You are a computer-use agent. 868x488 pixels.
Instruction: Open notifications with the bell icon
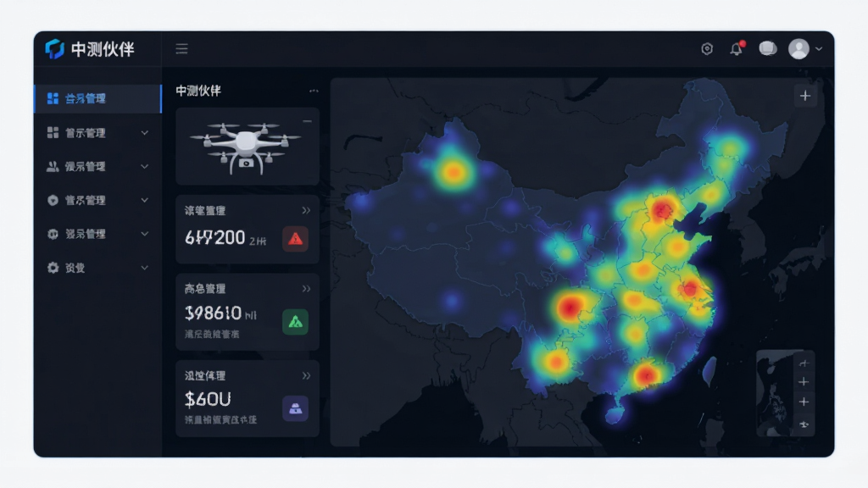(x=737, y=48)
